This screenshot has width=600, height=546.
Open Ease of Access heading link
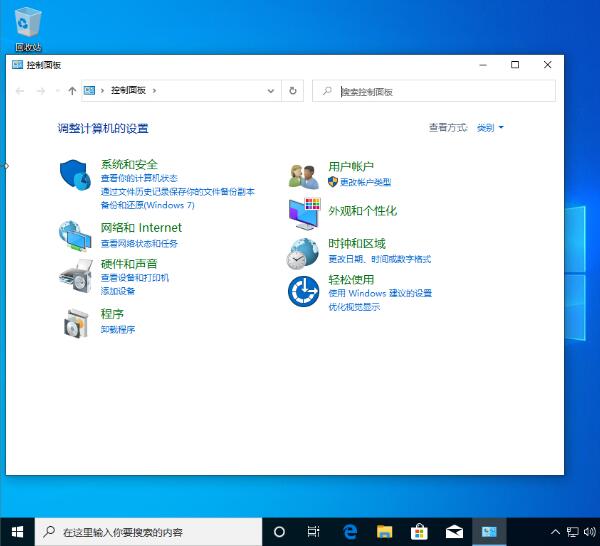pyautogui.click(x=351, y=279)
